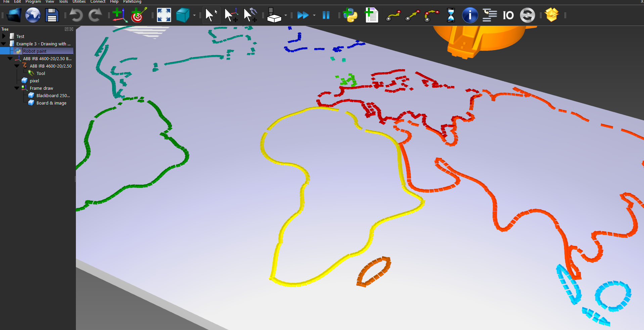Add a new target with the bullseye icon

point(138,15)
